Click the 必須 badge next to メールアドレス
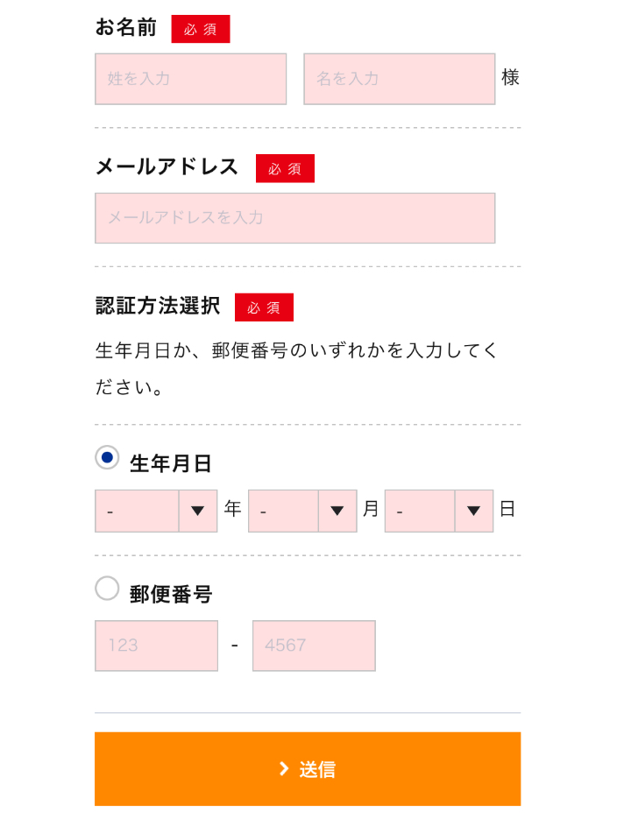624x840 pixels. (285, 168)
